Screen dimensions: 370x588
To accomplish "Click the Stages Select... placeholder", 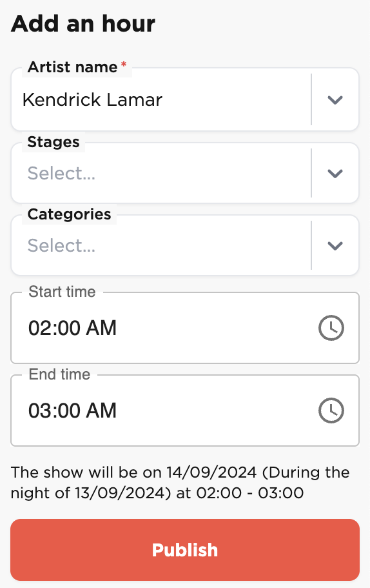I will pyautogui.click(x=61, y=173).
